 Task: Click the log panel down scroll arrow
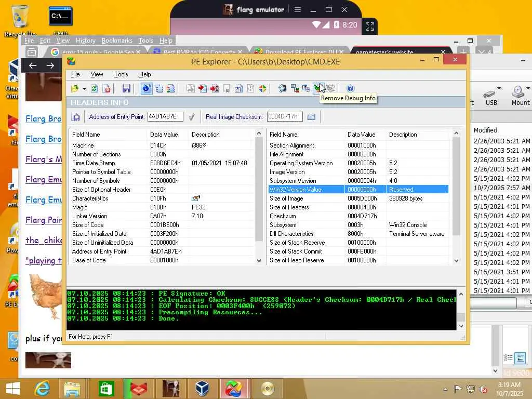click(461, 326)
